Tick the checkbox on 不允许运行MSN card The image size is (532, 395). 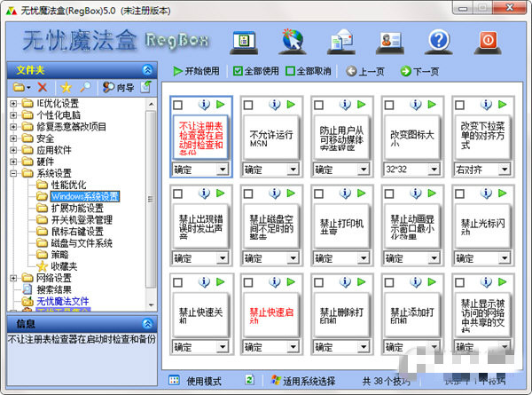pyautogui.click(x=248, y=105)
